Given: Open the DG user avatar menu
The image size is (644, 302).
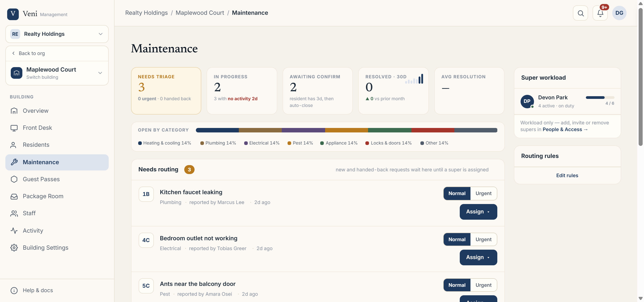Looking at the screenshot, I should coord(619,13).
